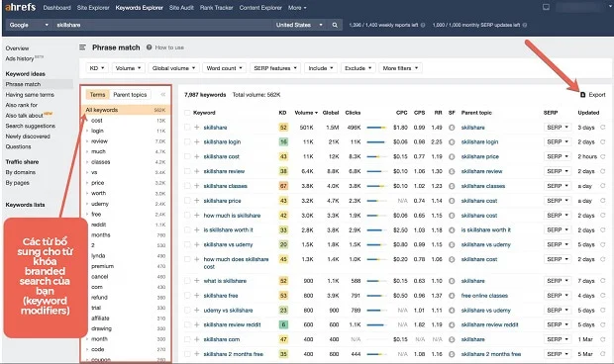Open the SERP features filter dropdown
Viewport: 614px width, 364px height.
click(275, 68)
